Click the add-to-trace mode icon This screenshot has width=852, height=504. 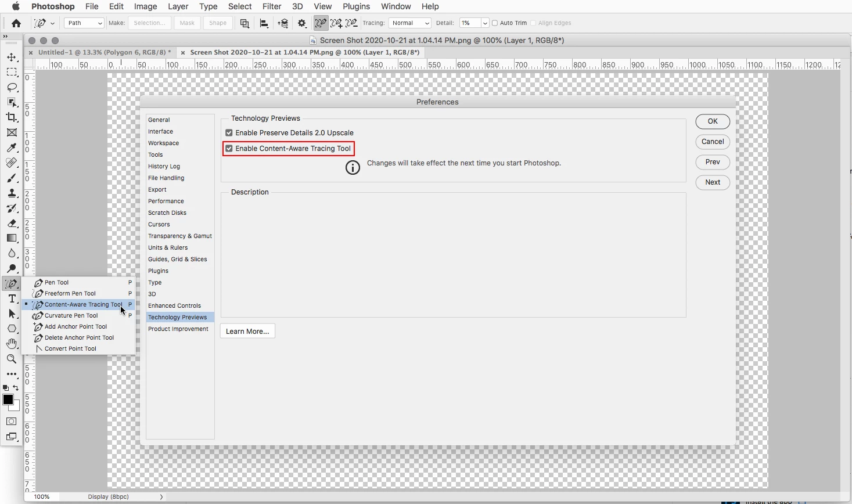tap(336, 23)
